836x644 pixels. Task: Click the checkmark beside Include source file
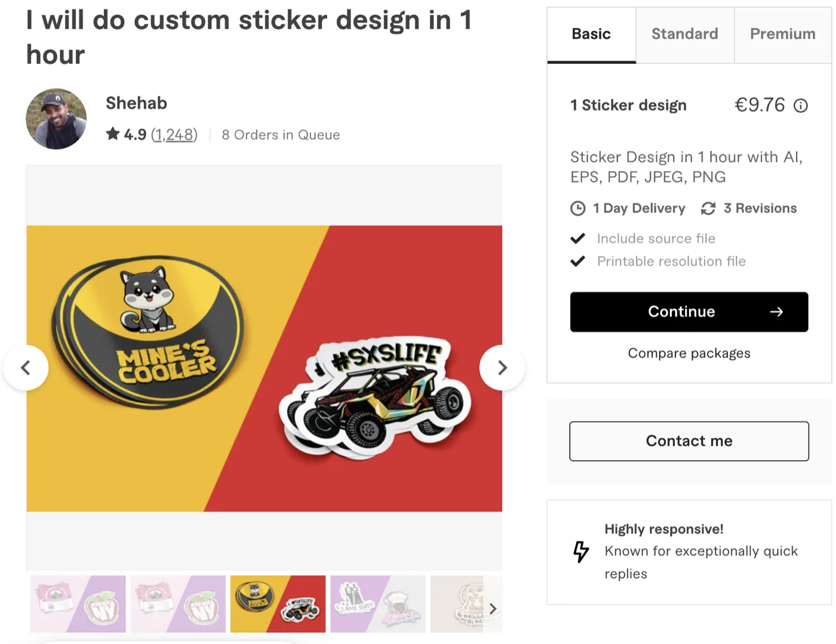[577, 238]
